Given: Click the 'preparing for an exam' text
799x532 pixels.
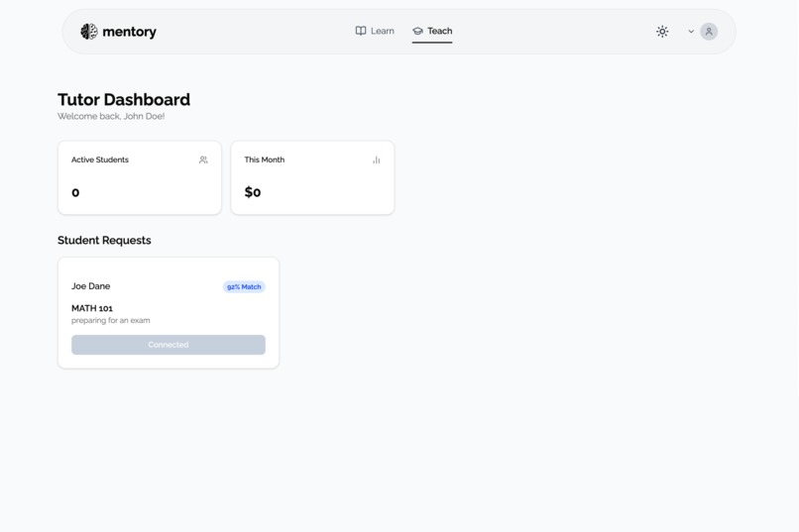Looking at the screenshot, I should pos(111,320).
